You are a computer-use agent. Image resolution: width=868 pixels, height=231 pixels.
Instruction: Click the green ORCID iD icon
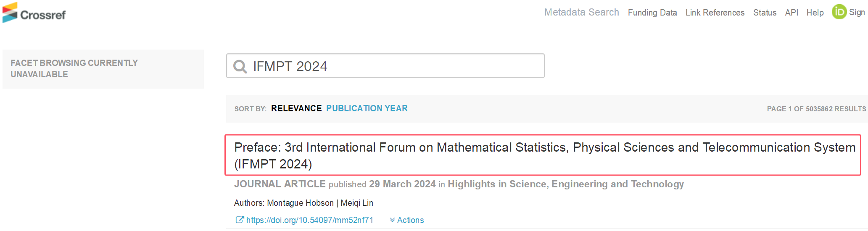pos(839,12)
